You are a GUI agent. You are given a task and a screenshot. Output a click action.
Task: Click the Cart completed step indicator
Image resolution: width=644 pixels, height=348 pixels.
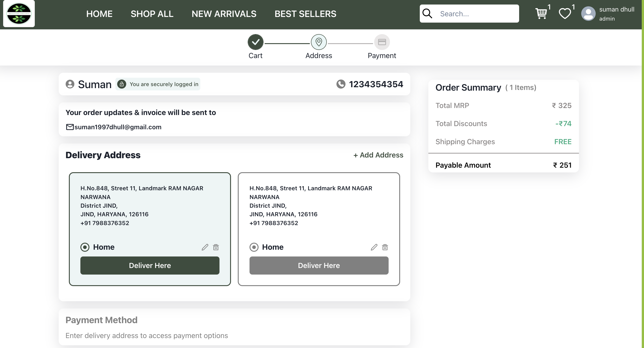click(x=256, y=42)
